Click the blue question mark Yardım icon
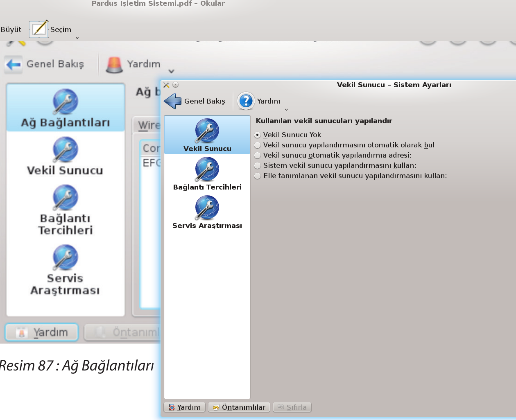Image resolution: width=516 pixels, height=420 pixels. pos(246,101)
